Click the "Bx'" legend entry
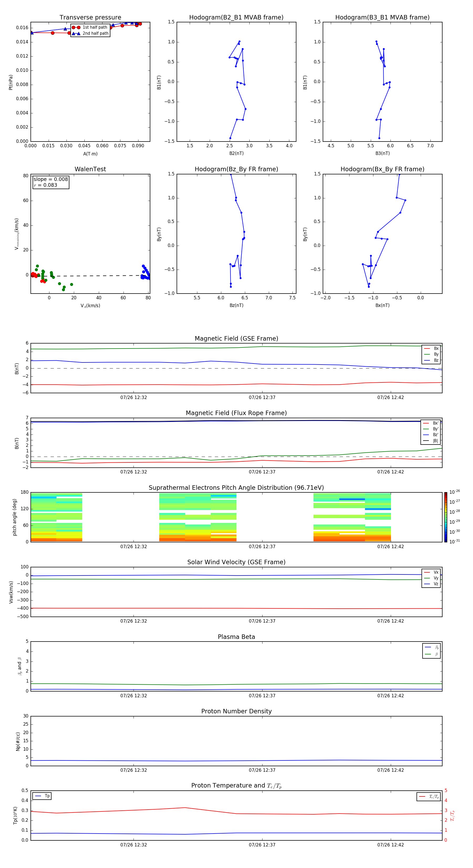 pos(431,423)
